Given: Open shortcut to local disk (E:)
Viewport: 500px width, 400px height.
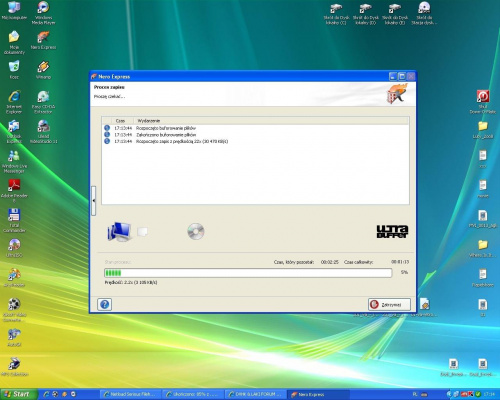Looking at the screenshot, I should point(395,14).
